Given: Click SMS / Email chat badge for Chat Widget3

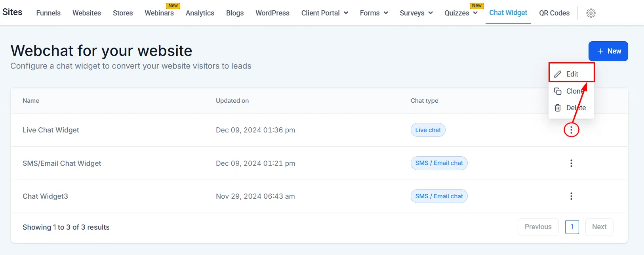Looking at the screenshot, I should tap(439, 196).
